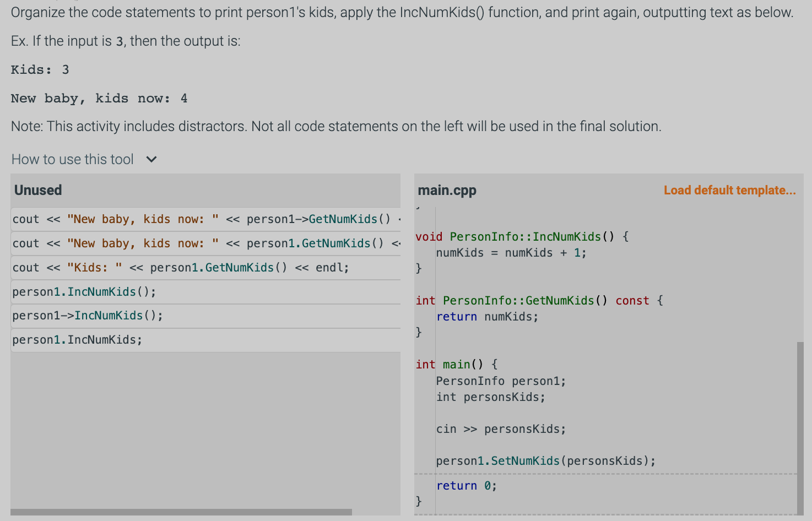
Task: Select the person1->GetNumKids() cout block
Action: pyautogui.click(x=205, y=219)
